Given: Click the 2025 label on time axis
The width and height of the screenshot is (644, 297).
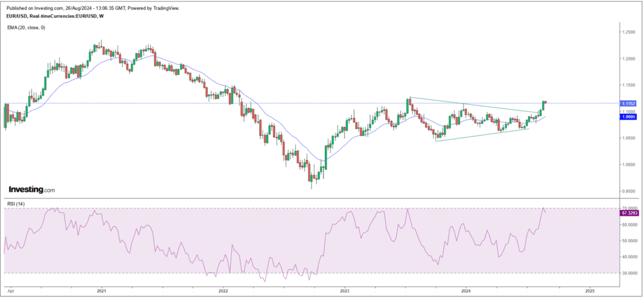Looking at the screenshot, I should [x=590, y=290].
